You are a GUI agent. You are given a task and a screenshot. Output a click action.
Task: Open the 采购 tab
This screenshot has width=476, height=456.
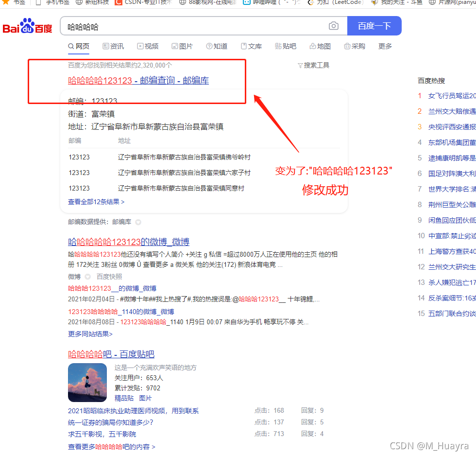point(355,46)
